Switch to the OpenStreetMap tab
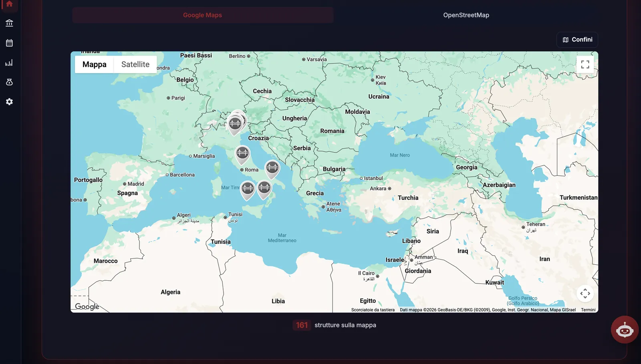The width and height of the screenshot is (641, 364). tap(466, 15)
